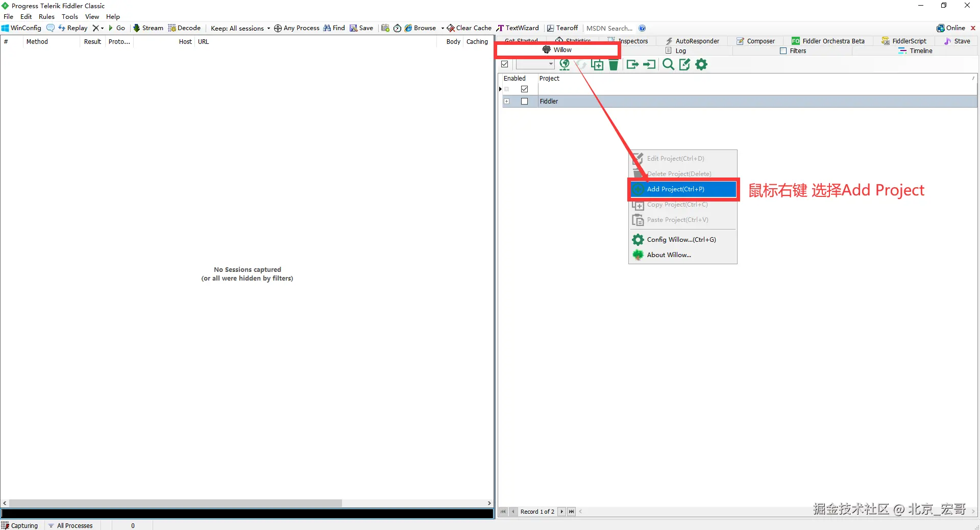Viewport: 980px width, 530px height.
Task: Open the TextWizard tool
Action: pos(518,28)
